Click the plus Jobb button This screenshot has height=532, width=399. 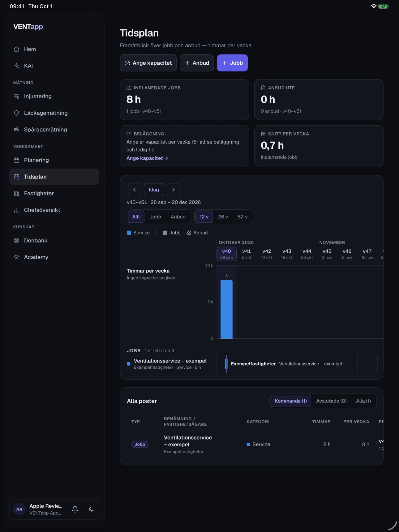point(233,63)
